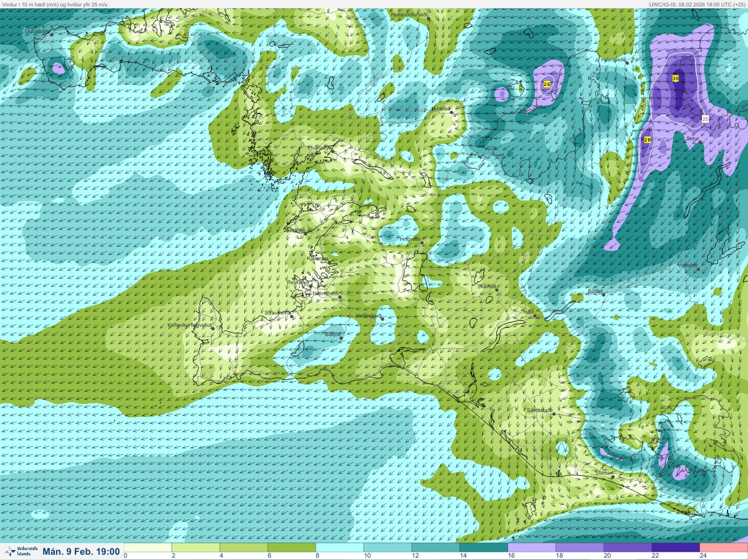Click the yellow gust value 26 marker
This screenshot has height=560, width=748.
[x=547, y=84]
